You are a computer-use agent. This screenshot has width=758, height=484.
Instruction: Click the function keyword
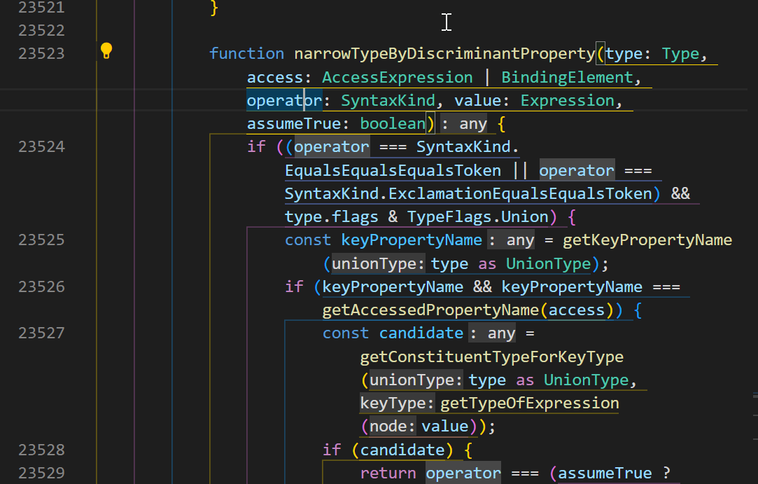(x=247, y=53)
